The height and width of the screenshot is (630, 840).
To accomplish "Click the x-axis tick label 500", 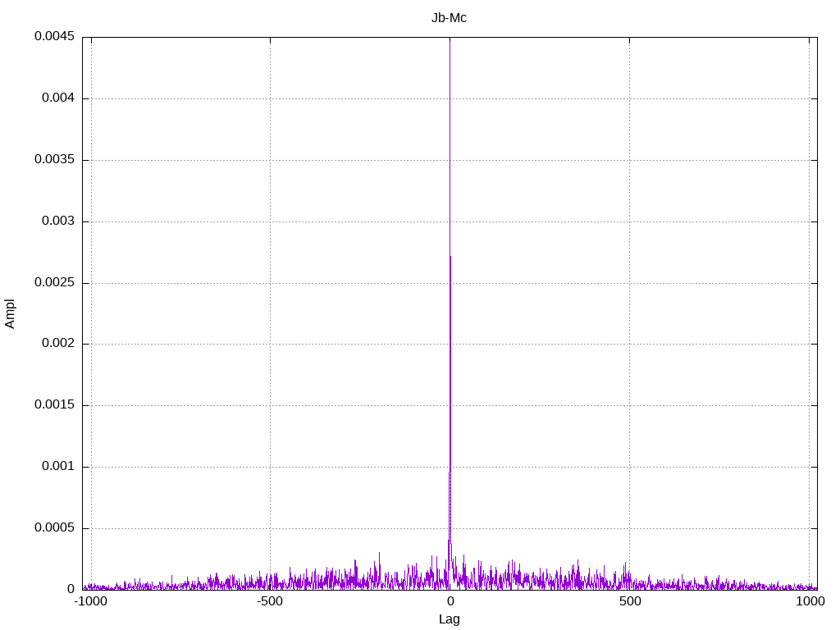I will click(x=630, y=601).
